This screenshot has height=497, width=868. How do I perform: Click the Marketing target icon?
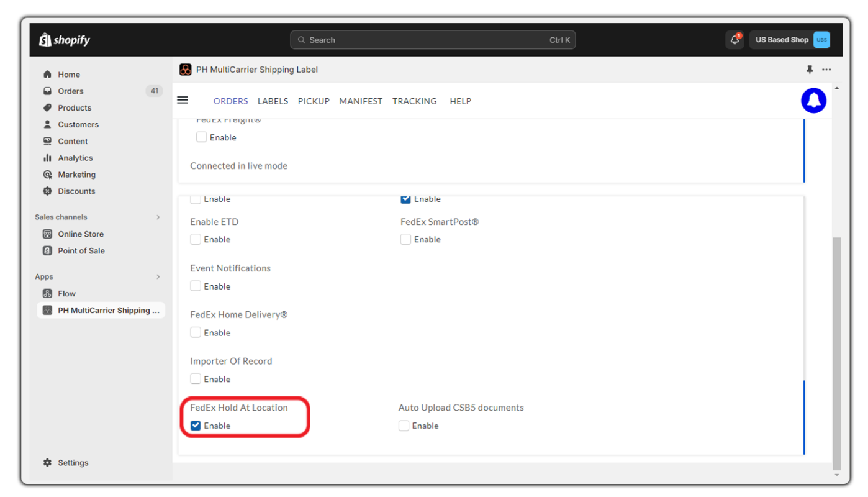47,175
